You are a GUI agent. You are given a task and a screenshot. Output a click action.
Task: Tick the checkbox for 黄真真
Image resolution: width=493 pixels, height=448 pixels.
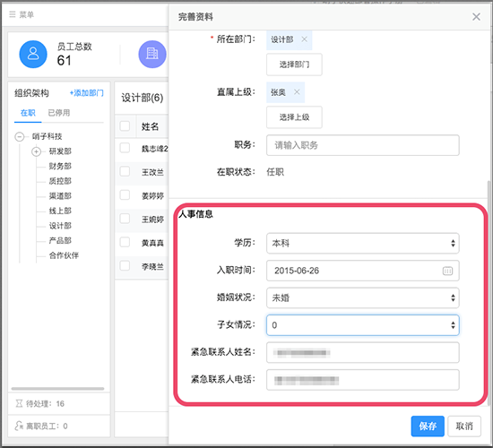125,243
